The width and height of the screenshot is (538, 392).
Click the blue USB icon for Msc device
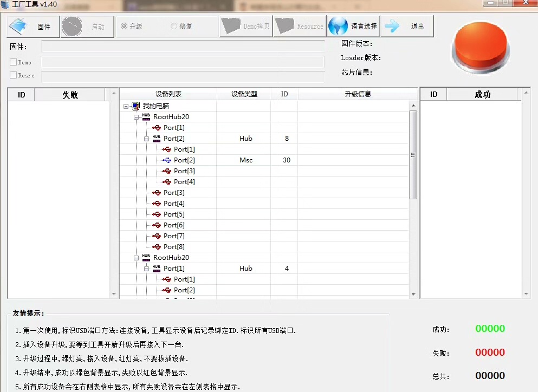tap(167, 160)
